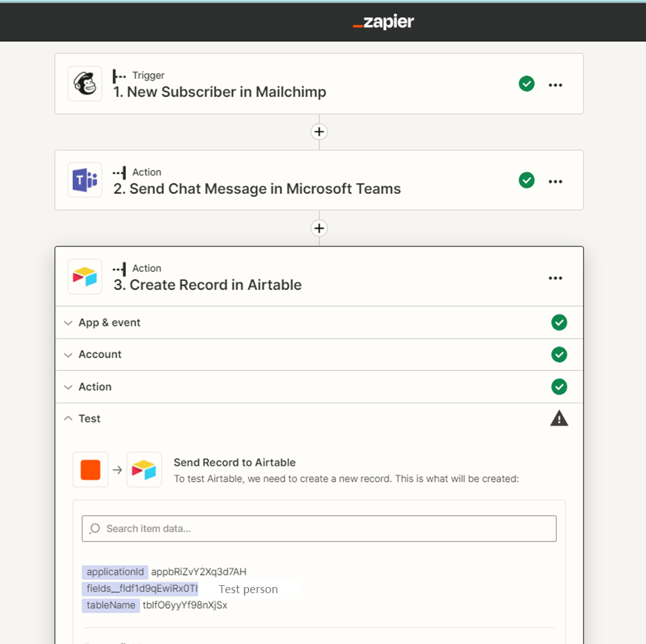The image size is (646, 644).
Task: Click the orange Zapier square icon
Action: (x=90, y=470)
